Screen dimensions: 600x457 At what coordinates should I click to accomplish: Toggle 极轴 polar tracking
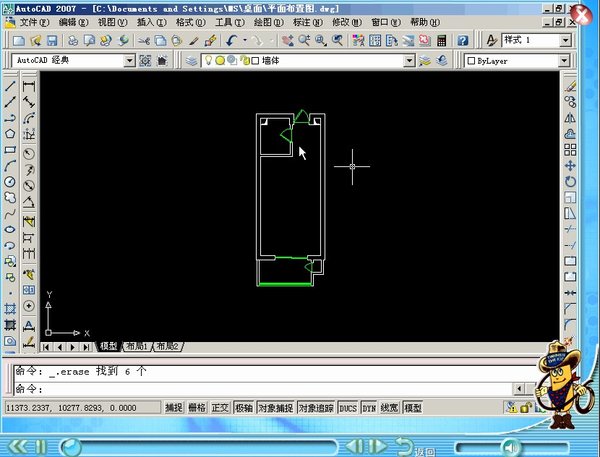coord(244,408)
